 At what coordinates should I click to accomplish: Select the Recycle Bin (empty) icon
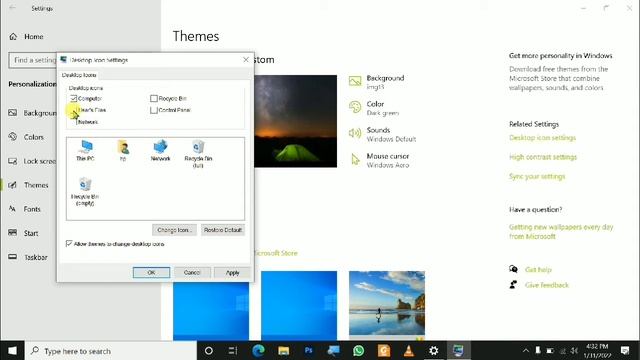tap(85, 192)
